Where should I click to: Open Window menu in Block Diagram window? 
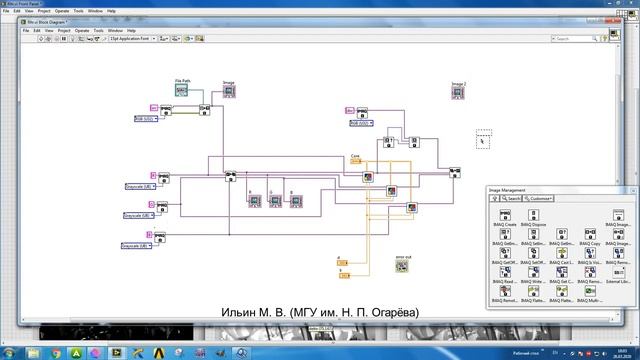click(x=115, y=31)
